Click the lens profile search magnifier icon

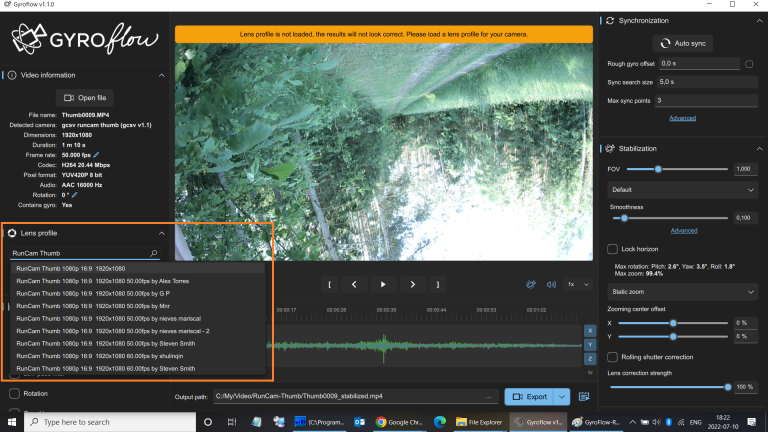153,253
